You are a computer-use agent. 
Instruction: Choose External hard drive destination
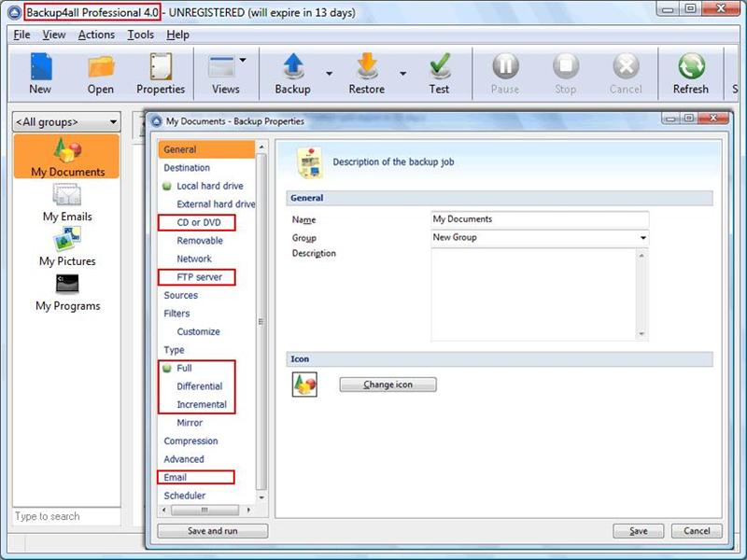(x=216, y=203)
